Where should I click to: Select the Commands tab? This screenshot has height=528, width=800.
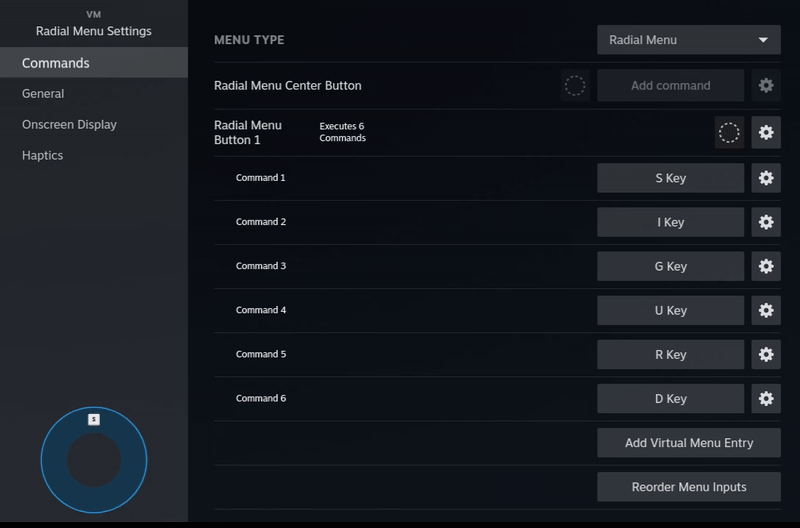tap(56, 63)
